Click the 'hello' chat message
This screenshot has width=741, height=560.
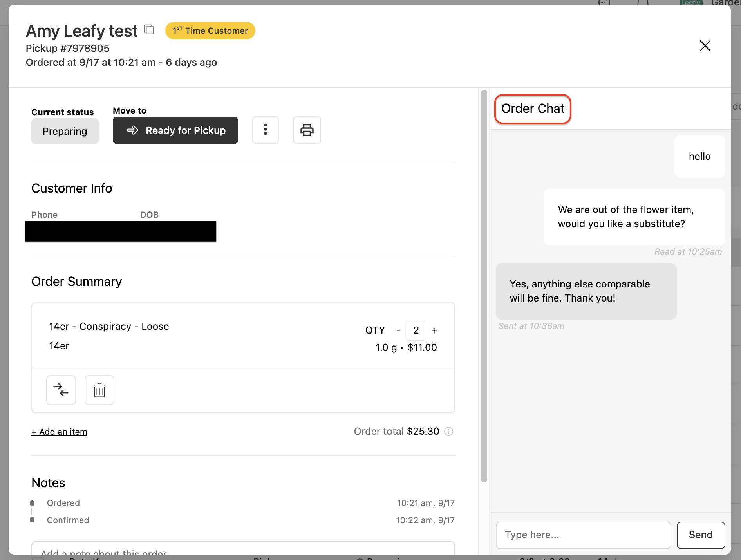point(699,156)
